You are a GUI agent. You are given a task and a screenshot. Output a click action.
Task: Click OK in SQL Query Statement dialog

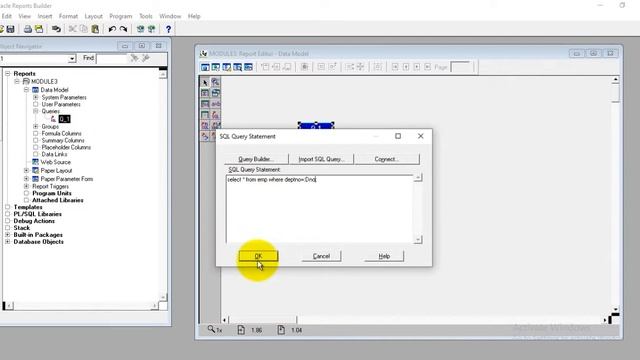pyautogui.click(x=258, y=256)
